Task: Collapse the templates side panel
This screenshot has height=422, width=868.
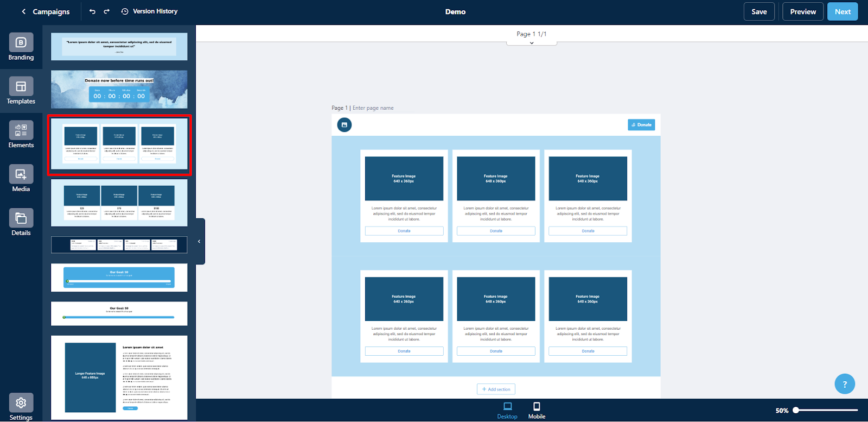Action: tap(200, 241)
